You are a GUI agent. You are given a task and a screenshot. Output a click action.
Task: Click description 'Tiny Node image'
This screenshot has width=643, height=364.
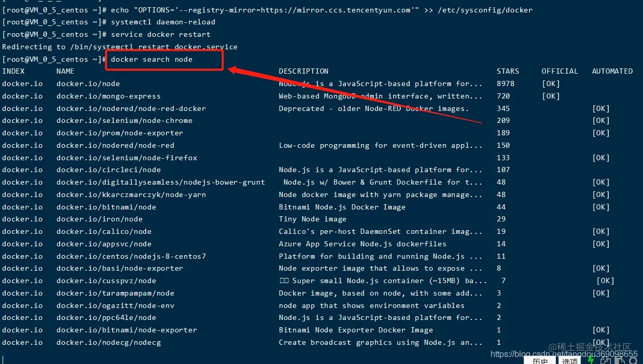[313, 219]
